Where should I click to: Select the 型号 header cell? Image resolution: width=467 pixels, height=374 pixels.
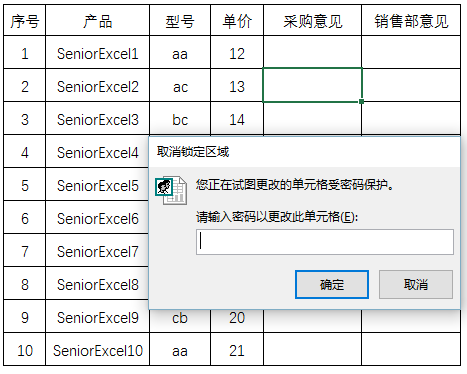(180, 20)
